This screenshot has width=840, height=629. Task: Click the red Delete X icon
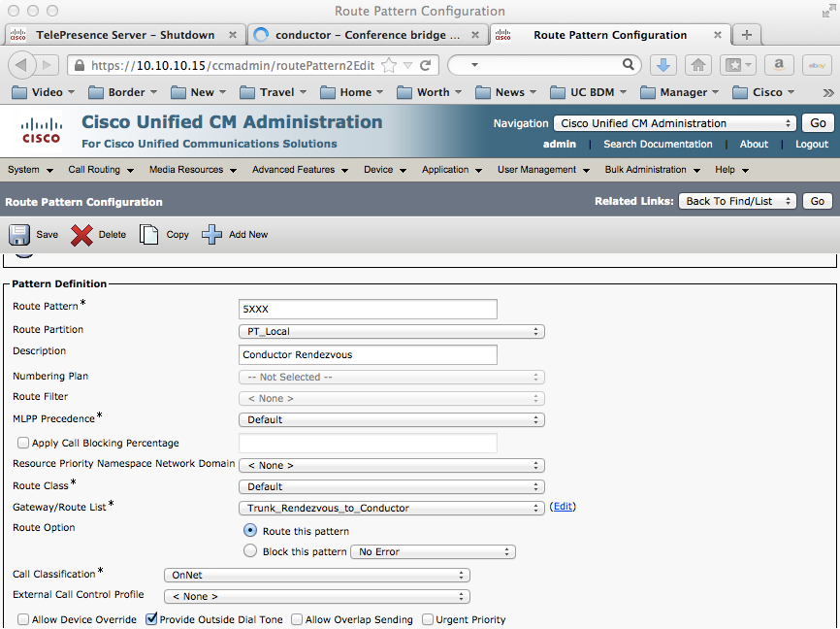click(x=81, y=235)
